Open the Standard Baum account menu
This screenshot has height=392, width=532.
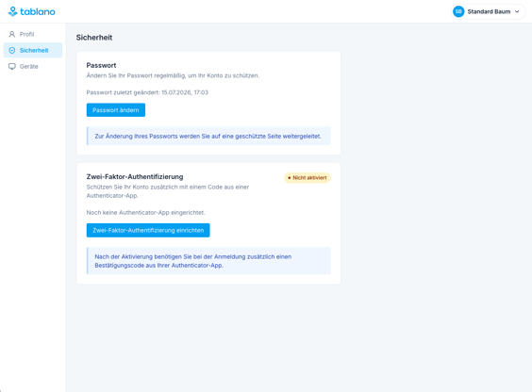click(488, 12)
